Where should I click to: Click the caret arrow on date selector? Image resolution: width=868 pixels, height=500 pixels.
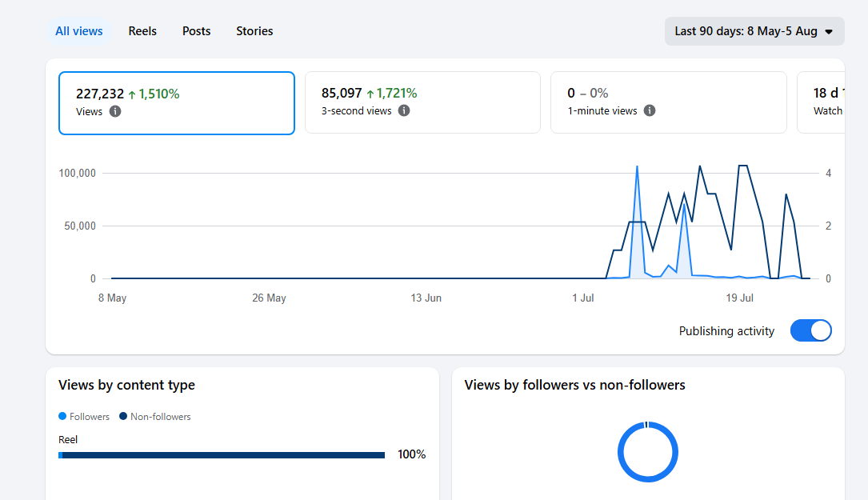(829, 32)
